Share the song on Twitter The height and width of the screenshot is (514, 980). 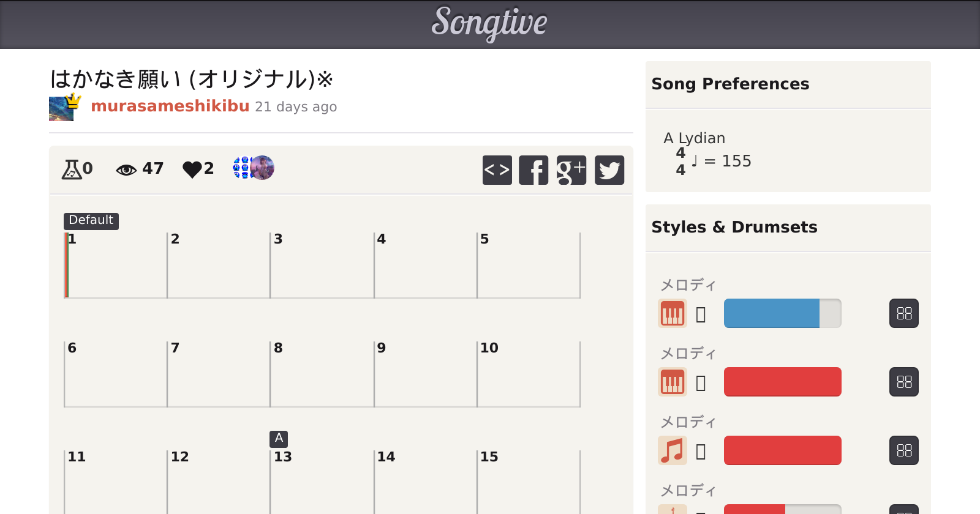[609, 170]
